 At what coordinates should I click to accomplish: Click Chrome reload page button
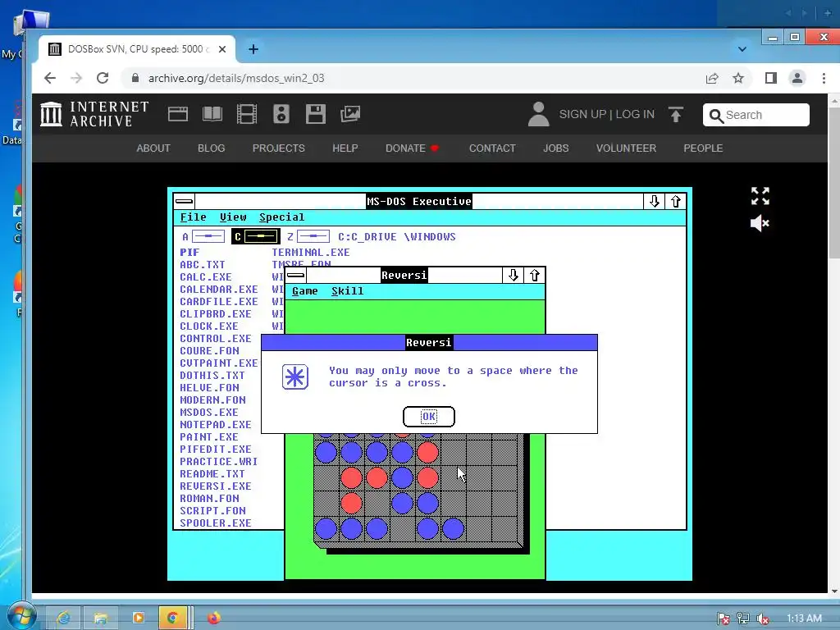pos(103,78)
